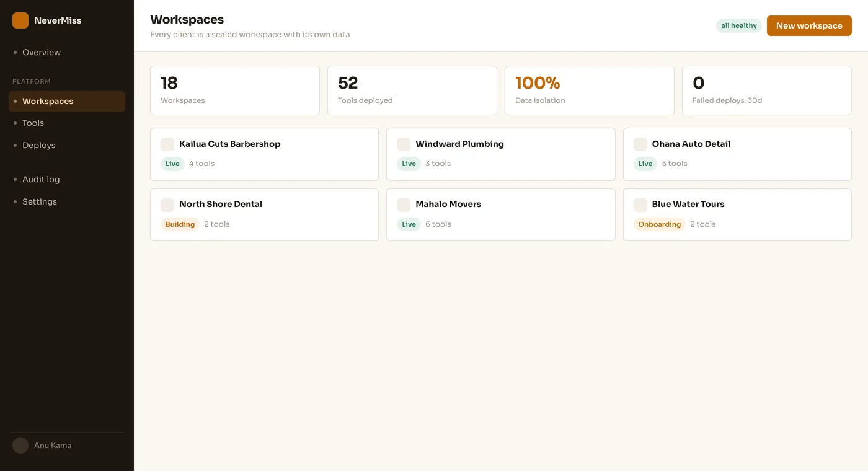
Task: Open the Kailua Cuts Barbershop title
Action: (230, 144)
